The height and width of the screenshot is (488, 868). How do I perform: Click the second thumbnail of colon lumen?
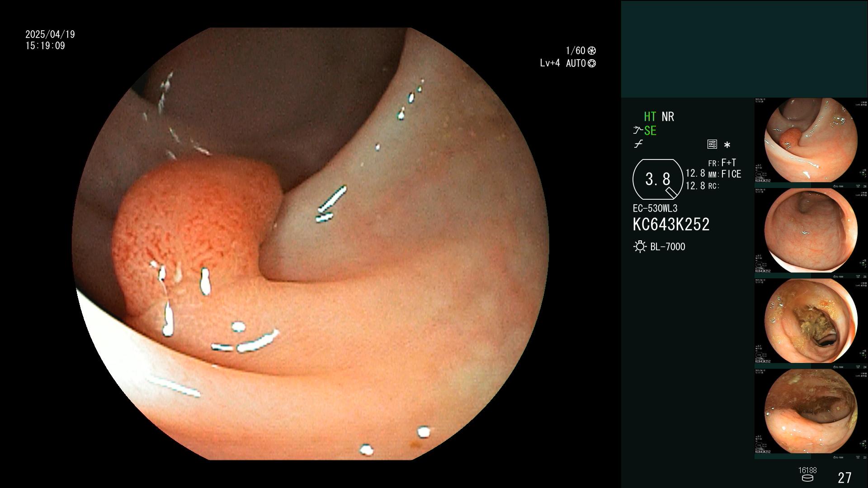click(811, 231)
